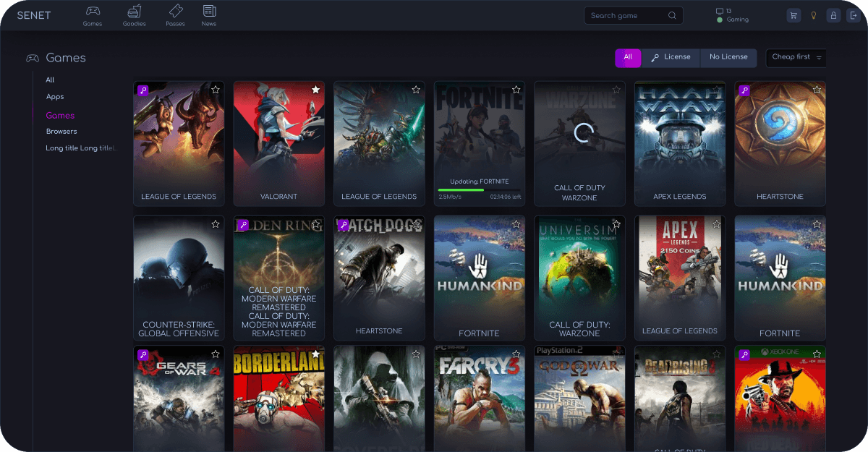This screenshot has width=868, height=452.
Task: Open the Passes ticket section
Action: click(x=175, y=15)
